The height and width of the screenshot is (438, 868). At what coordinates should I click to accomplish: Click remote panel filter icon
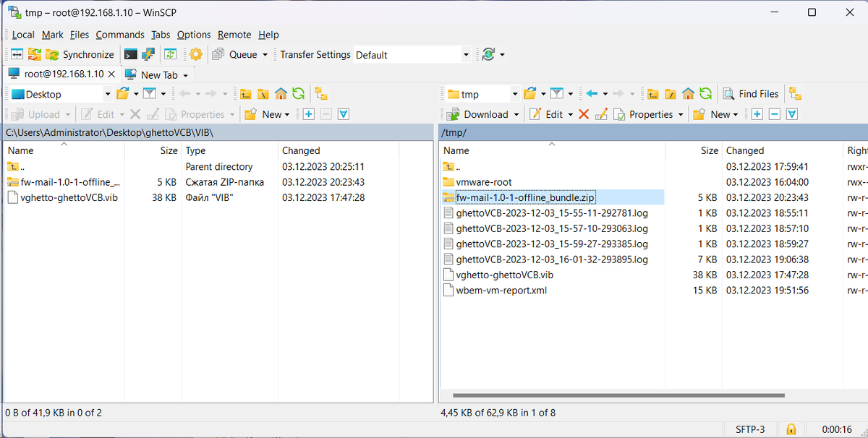point(556,94)
